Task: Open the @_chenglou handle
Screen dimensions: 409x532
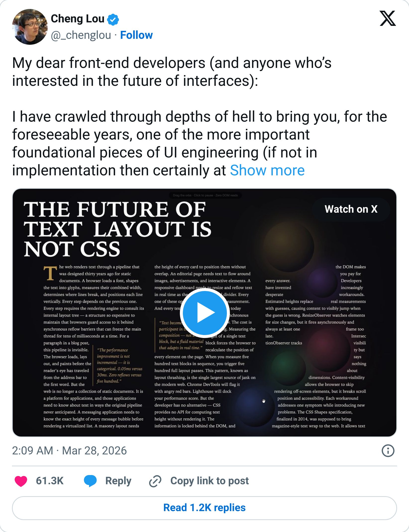Action: pos(80,35)
